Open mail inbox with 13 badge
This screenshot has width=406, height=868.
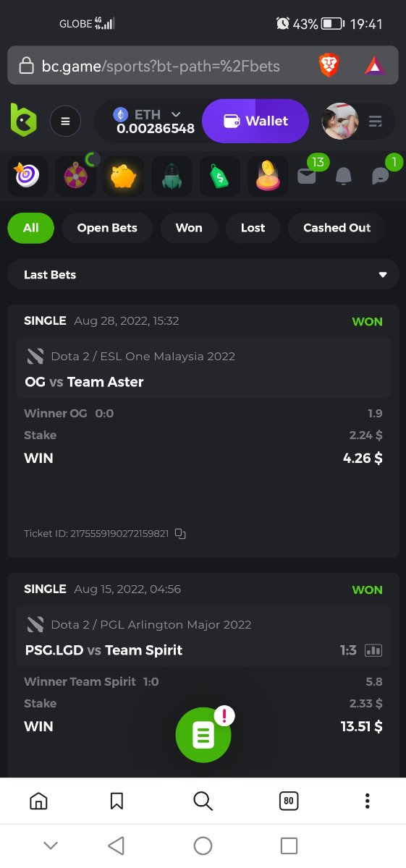coord(307,176)
